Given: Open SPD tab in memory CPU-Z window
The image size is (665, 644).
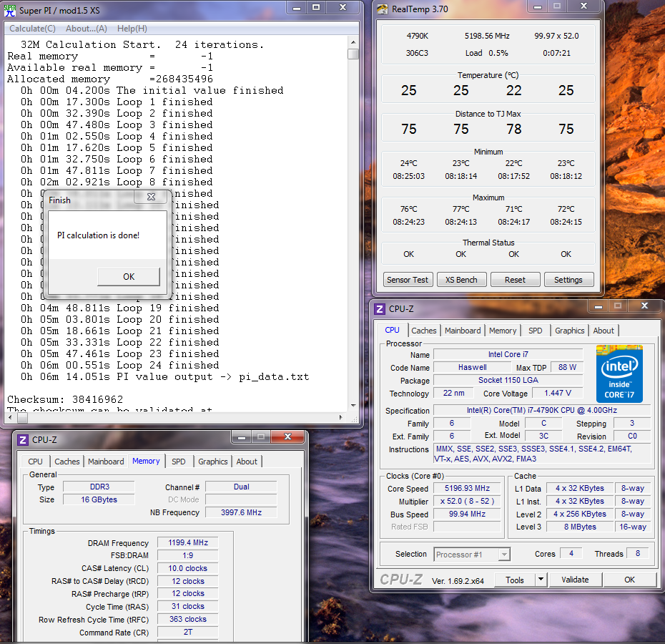Looking at the screenshot, I should coord(179,462).
